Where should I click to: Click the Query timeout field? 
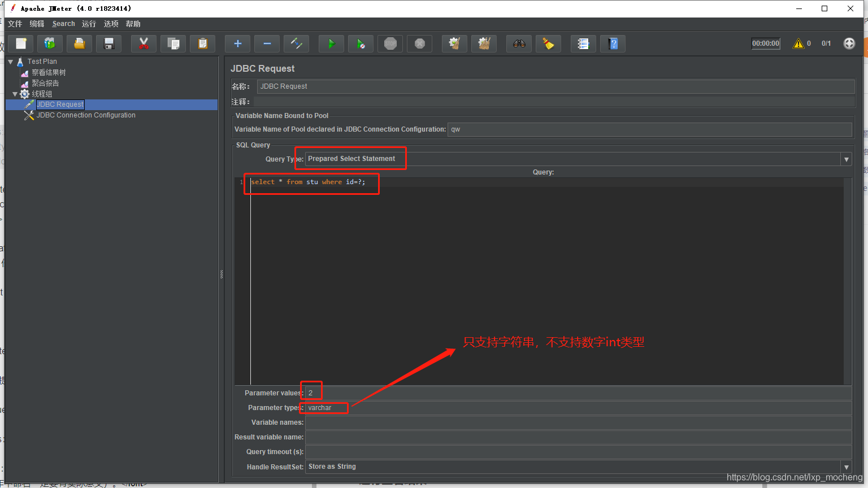click(578, 452)
